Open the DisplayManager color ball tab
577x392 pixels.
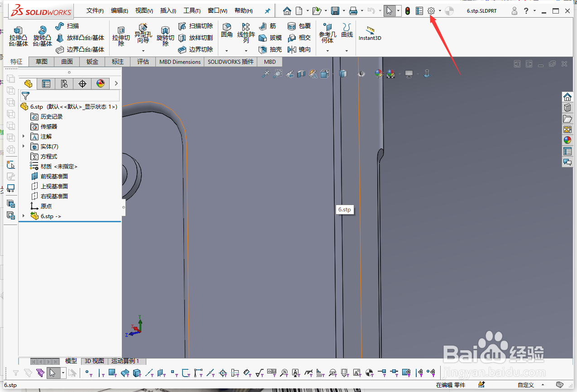coord(101,83)
